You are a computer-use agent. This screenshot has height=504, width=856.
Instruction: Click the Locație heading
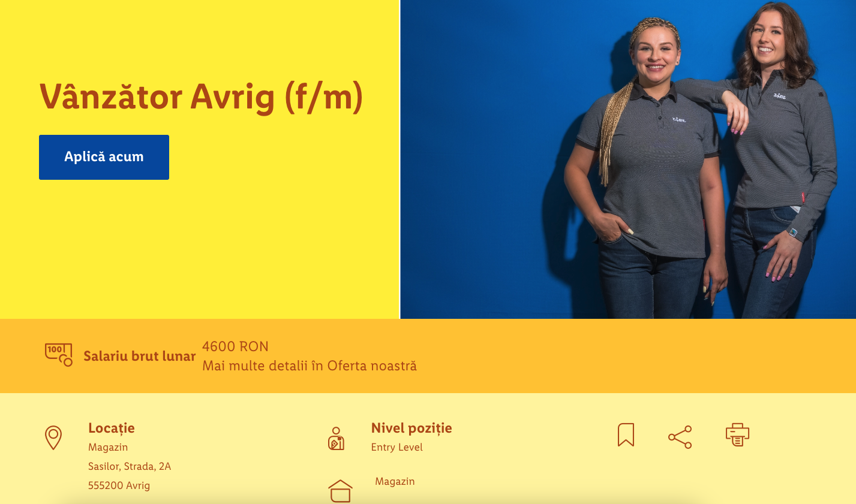(112, 428)
